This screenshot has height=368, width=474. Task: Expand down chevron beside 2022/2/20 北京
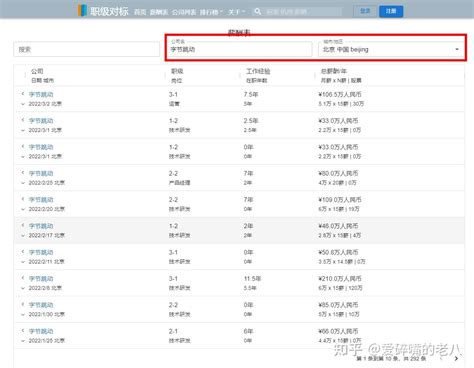point(23,209)
